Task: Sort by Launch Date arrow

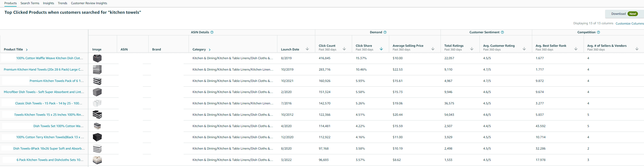Action: 307,49
